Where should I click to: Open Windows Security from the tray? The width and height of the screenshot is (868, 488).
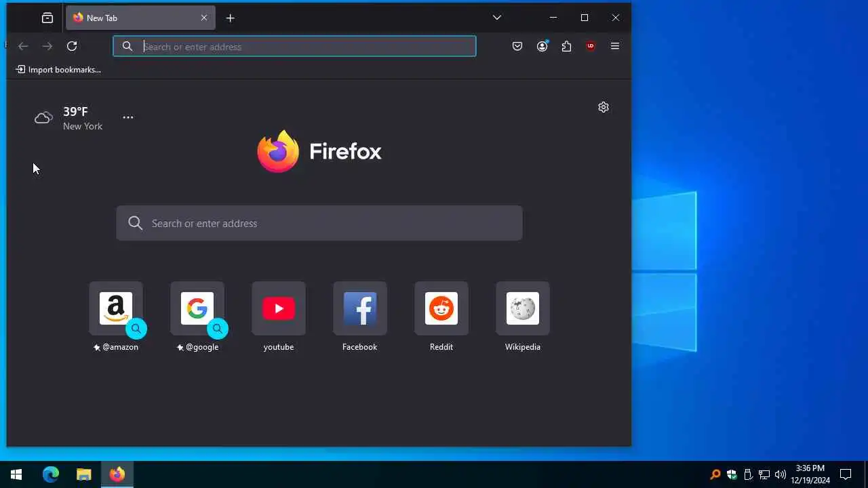732,474
